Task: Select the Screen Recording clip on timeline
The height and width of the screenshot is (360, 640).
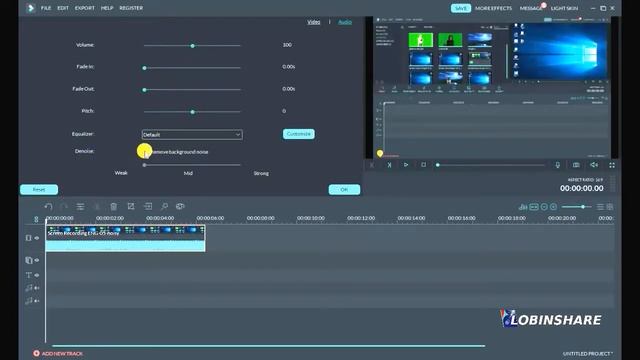Action: point(125,238)
